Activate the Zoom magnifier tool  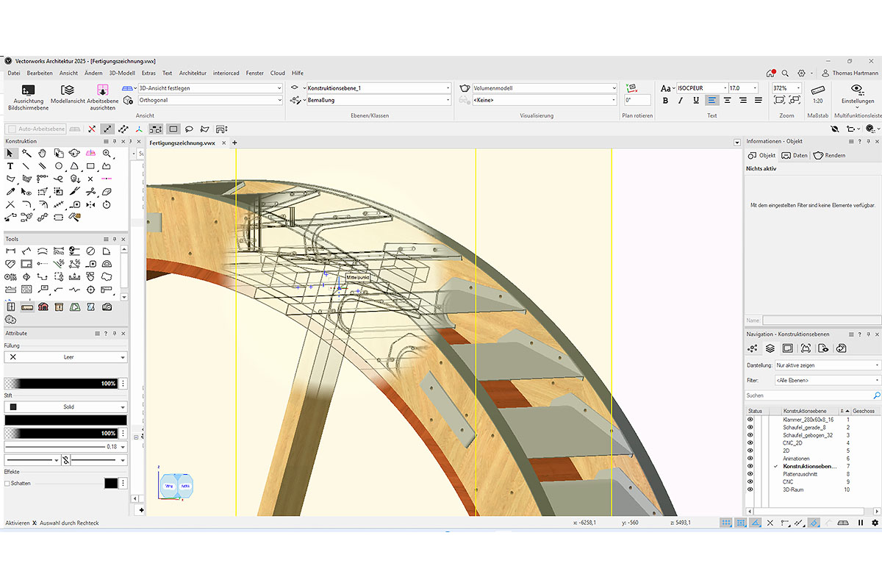coord(107,153)
